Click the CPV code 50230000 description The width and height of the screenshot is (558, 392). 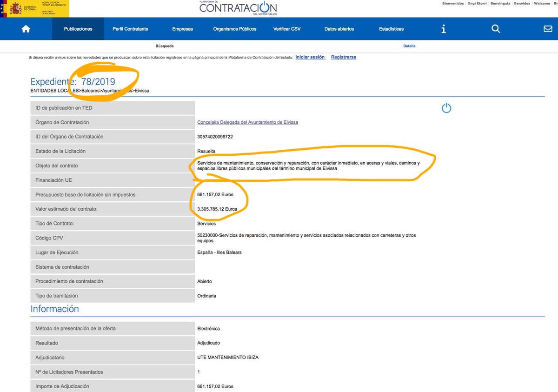pos(306,238)
